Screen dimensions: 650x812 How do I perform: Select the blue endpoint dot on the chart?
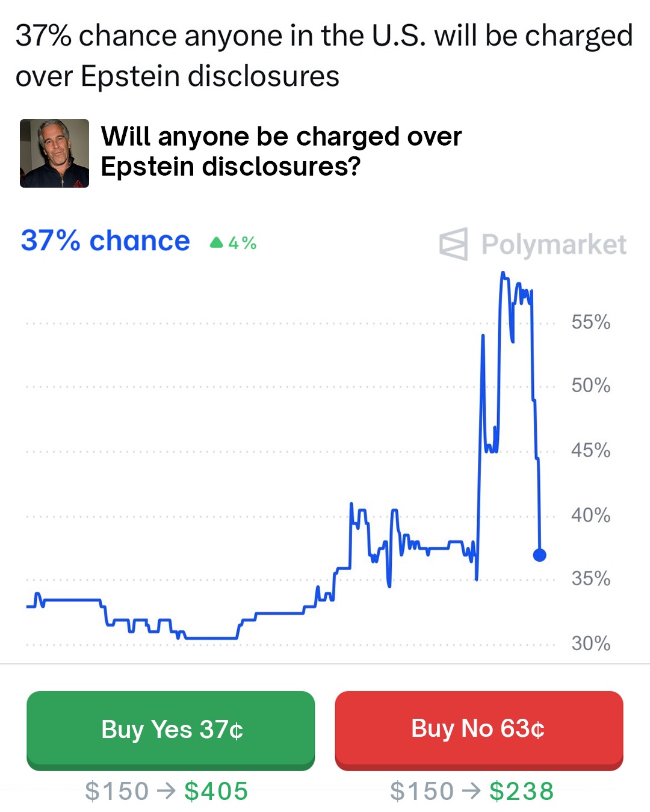540,555
